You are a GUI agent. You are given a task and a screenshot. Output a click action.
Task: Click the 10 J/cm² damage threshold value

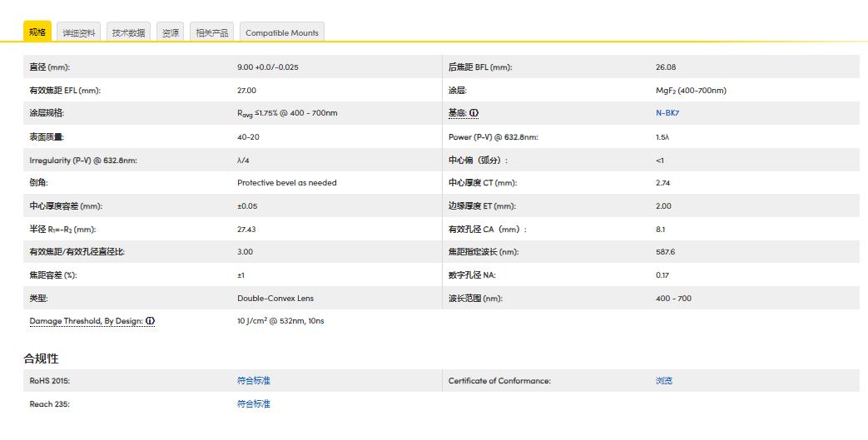280,321
